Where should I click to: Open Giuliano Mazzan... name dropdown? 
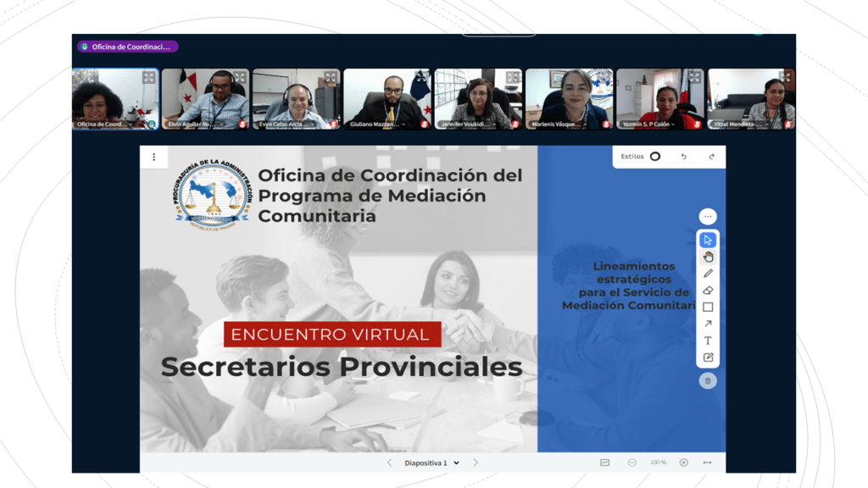coord(377,125)
